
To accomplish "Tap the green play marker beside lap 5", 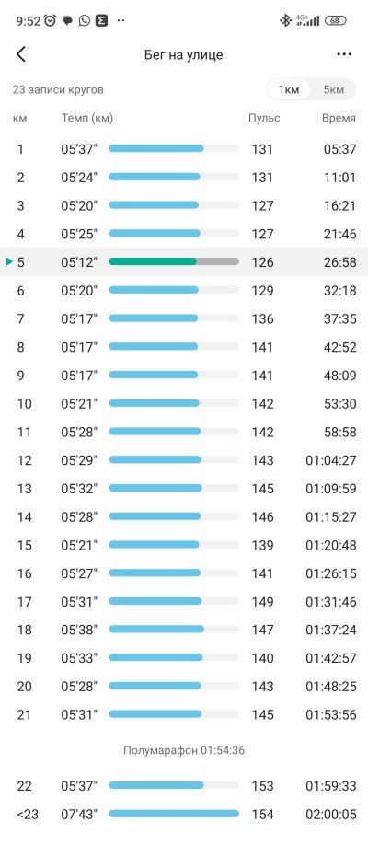I will point(8,261).
